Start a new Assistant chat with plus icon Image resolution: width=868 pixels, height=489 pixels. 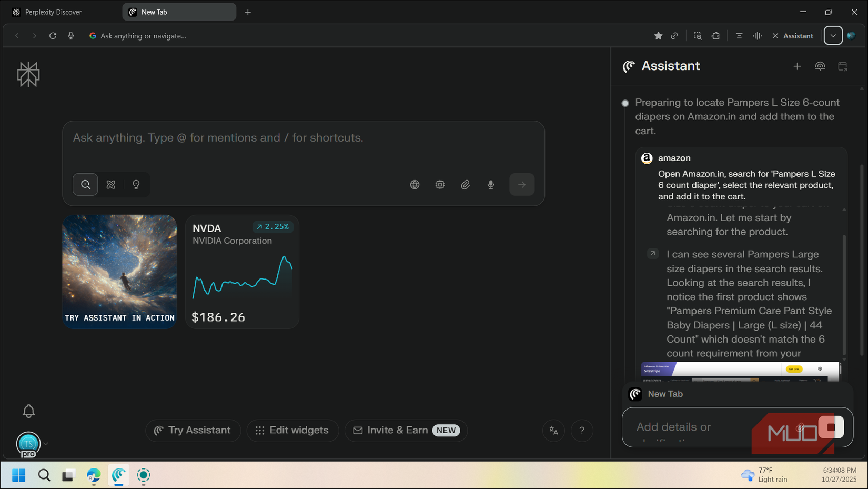[x=798, y=66]
